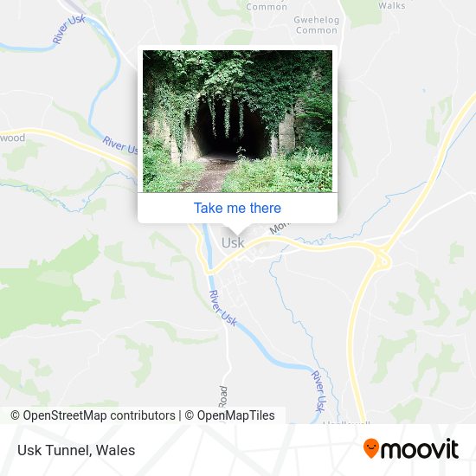The height and width of the screenshot is (476, 476).
Task: Click the OpenMapTiles attribution link
Action: point(230,415)
